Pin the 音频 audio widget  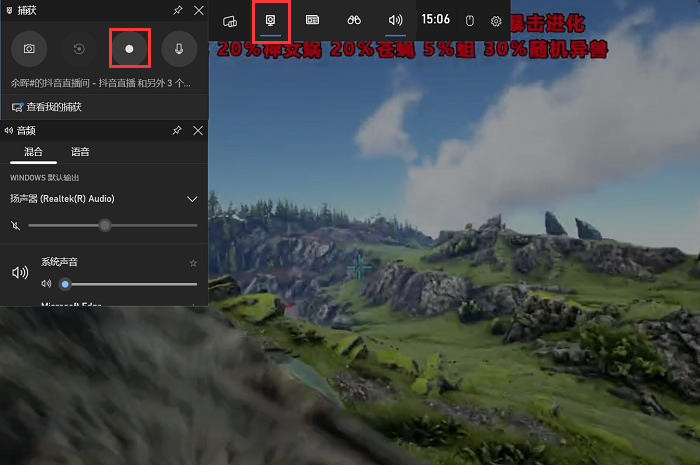pos(177,130)
